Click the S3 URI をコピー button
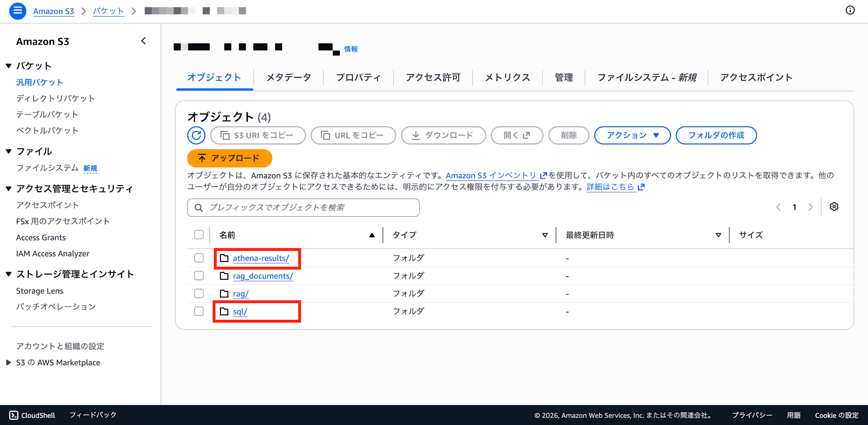 click(x=258, y=135)
